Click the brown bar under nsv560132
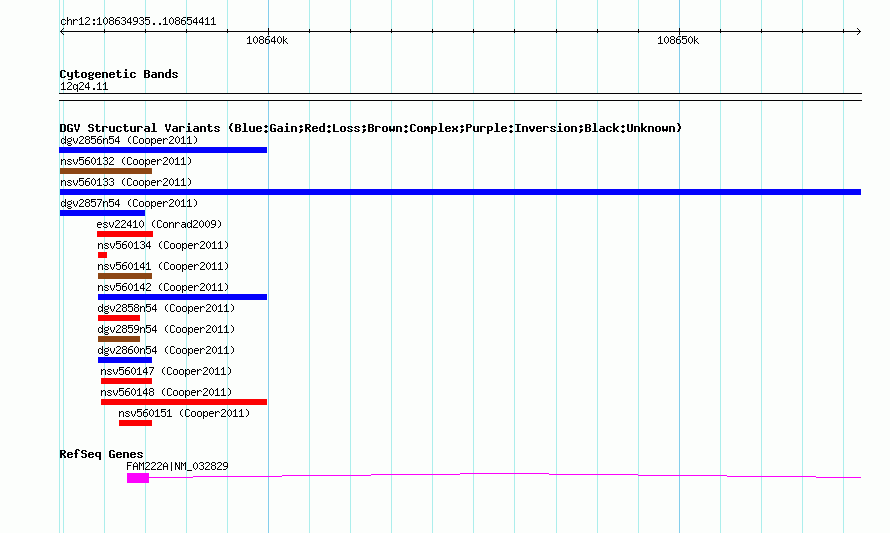This screenshot has width=890, height=533. point(106,171)
